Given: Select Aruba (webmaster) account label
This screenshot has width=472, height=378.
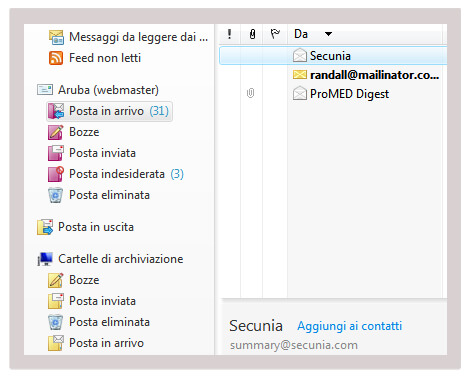Looking at the screenshot, I should [108, 90].
